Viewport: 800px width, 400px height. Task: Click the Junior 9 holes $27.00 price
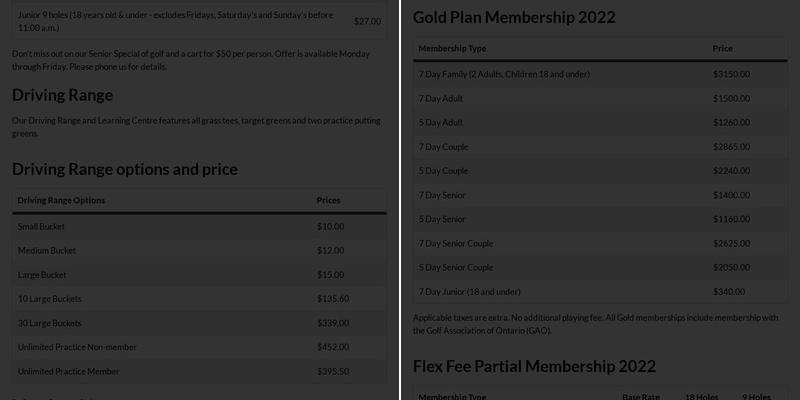coord(367,21)
